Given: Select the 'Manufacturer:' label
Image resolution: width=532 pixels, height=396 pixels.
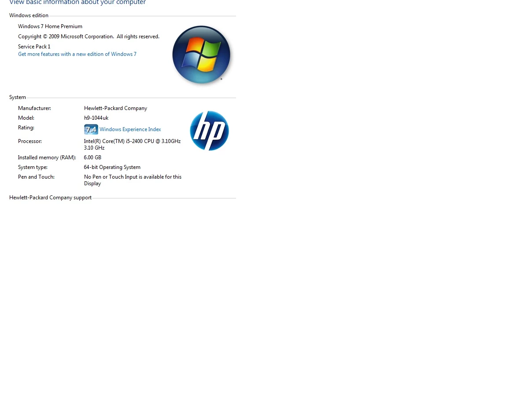Looking at the screenshot, I should (x=34, y=108).
